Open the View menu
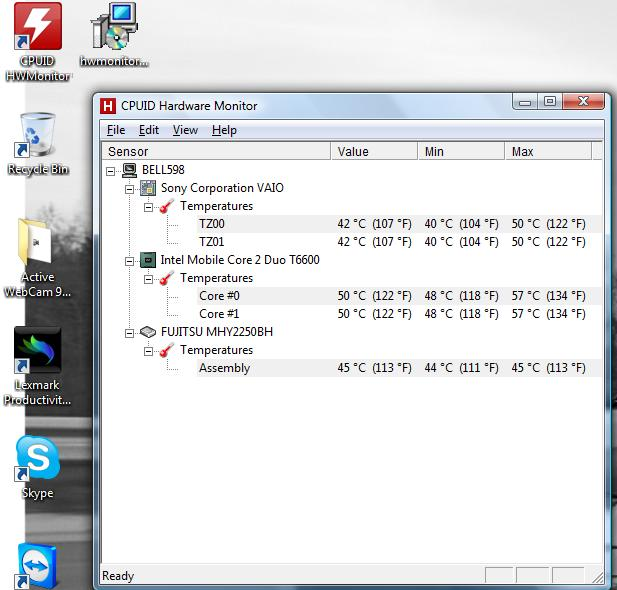 click(185, 130)
